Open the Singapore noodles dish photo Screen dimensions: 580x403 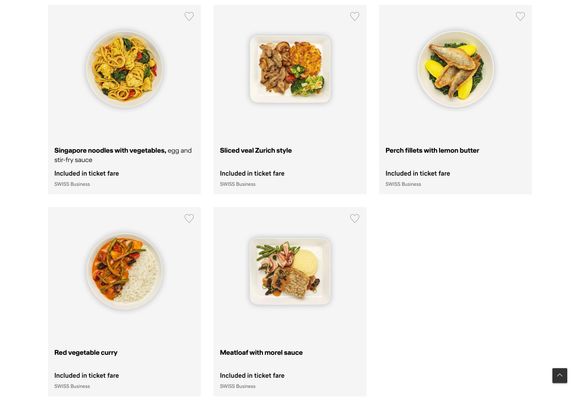[125, 69]
